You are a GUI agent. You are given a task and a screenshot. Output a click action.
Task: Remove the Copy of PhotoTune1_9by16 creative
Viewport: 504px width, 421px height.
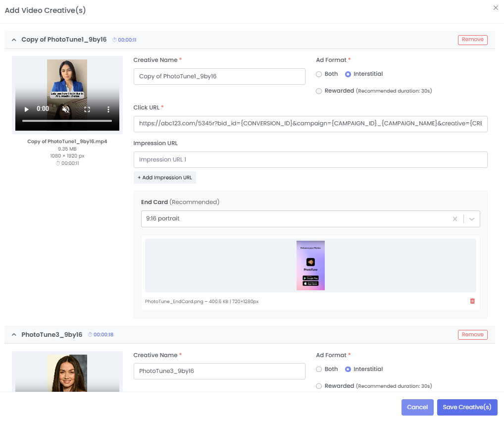tap(472, 40)
